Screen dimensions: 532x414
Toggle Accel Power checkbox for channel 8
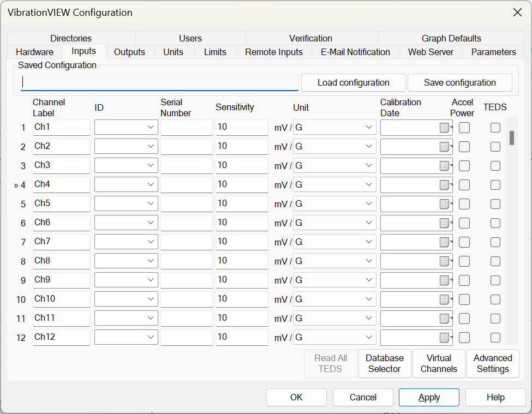pyautogui.click(x=464, y=261)
